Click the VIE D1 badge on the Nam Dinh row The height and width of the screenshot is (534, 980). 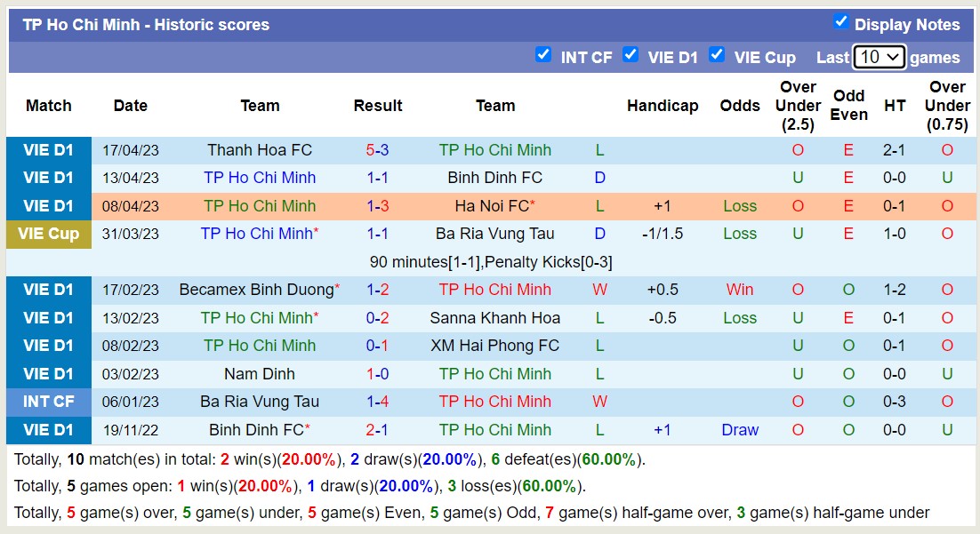point(49,373)
